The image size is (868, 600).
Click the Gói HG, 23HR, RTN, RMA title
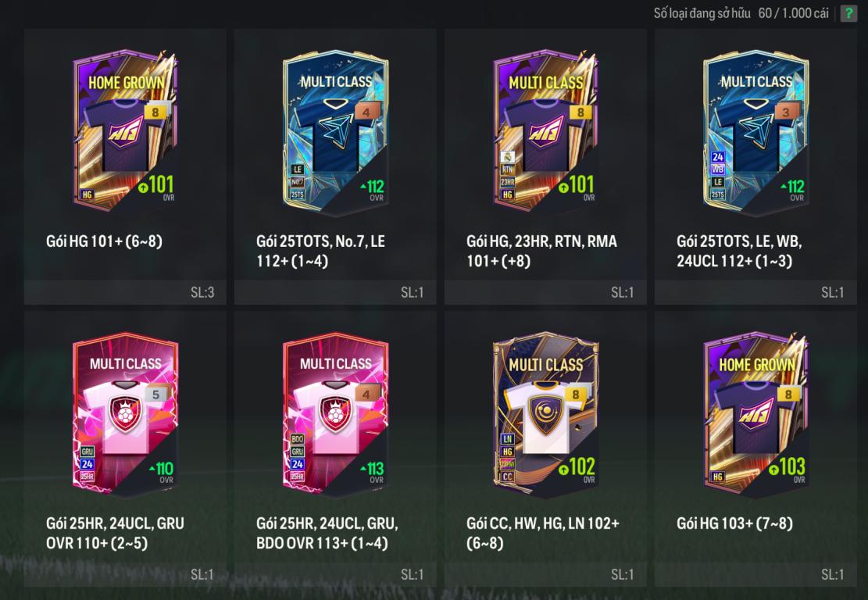[541, 251]
